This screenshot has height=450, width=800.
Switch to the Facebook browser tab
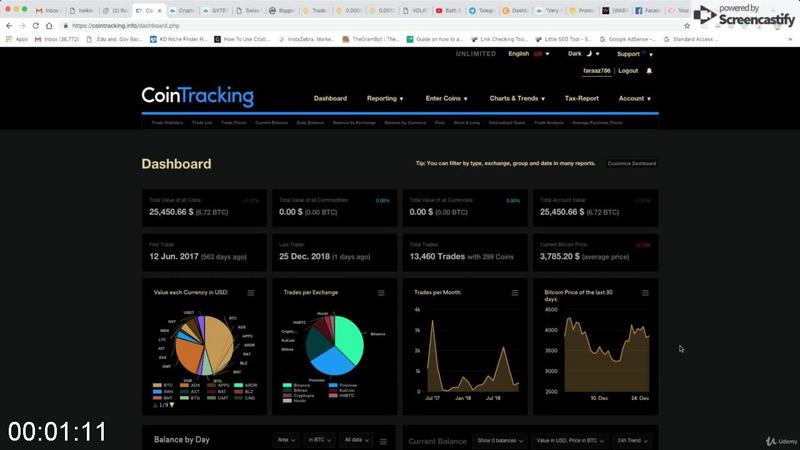(648, 10)
